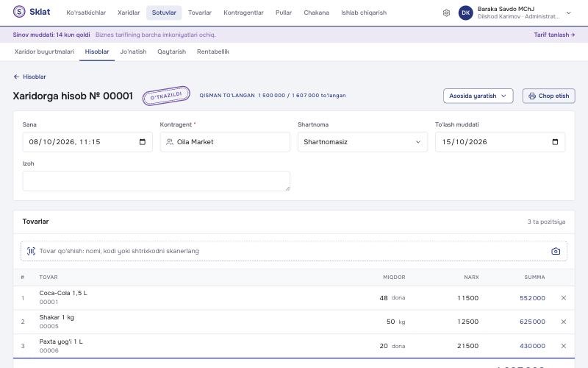Click price 11500 in Coca-Cola row
This screenshot has width=588, height=368.
click(467, 298)
